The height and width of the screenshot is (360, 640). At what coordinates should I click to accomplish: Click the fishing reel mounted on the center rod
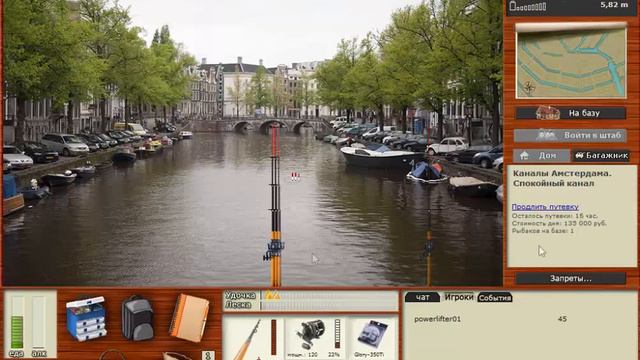point(274,250)
